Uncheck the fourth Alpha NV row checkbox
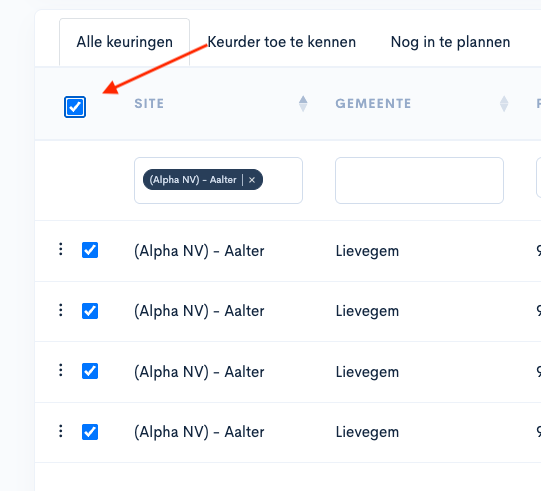 (x=90, y=432)
